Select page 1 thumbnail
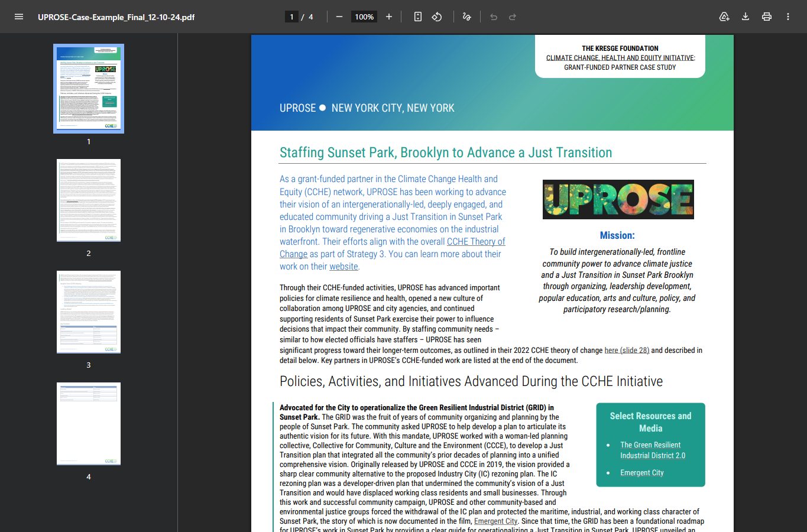Viewport: 807px width, 532px height. (89, 89)
